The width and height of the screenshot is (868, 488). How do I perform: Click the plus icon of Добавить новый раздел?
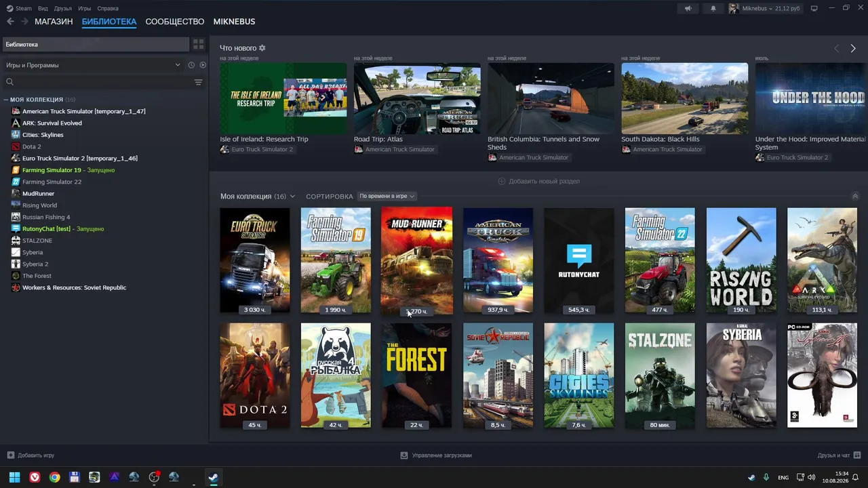click(x=502, y=181)
